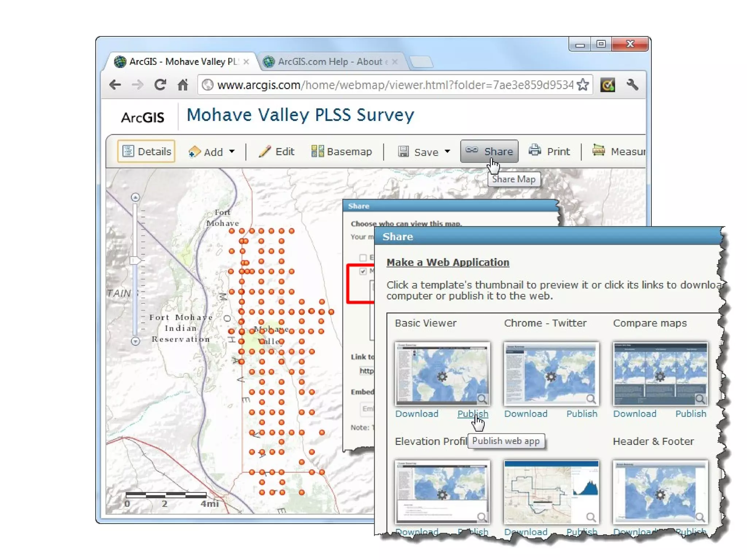Click the Print toolbar button
The width and height of the screenshot is (747, 560).
coord(550,151)
